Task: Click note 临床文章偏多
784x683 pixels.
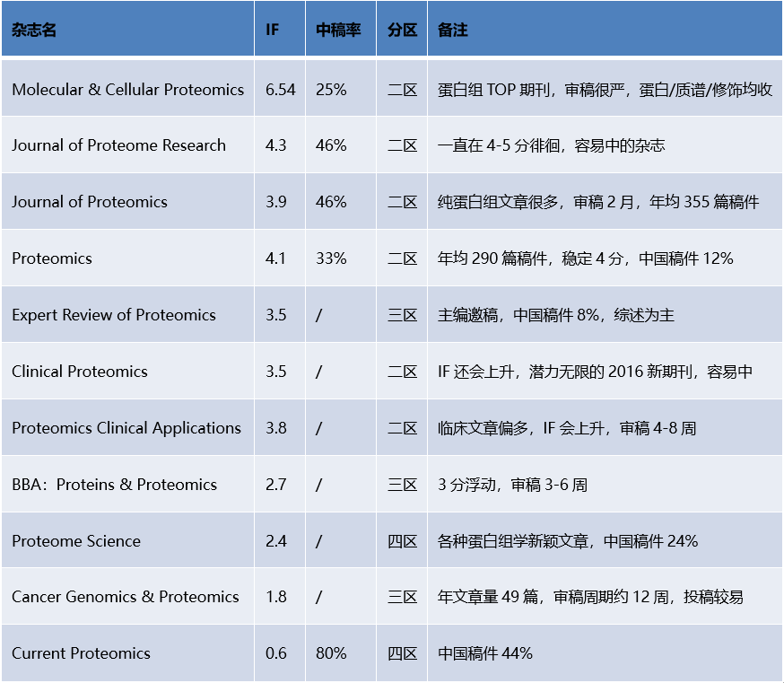Action: click(x=567, y=428)
